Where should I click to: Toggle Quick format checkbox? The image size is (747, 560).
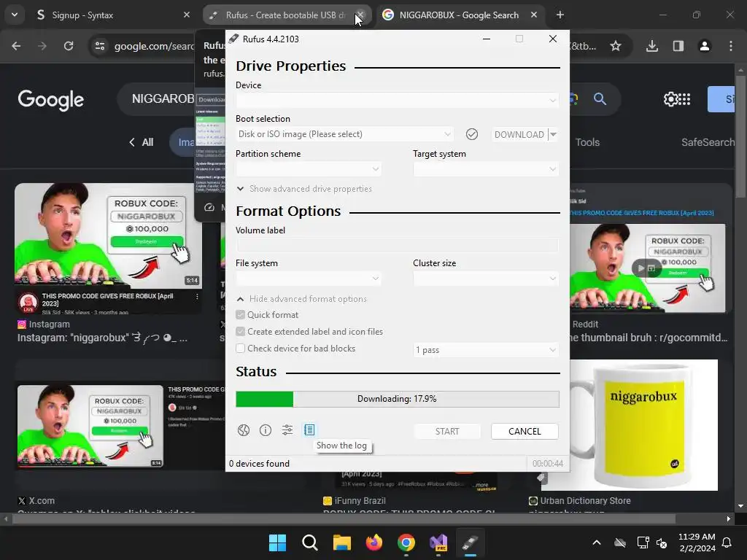240,315
